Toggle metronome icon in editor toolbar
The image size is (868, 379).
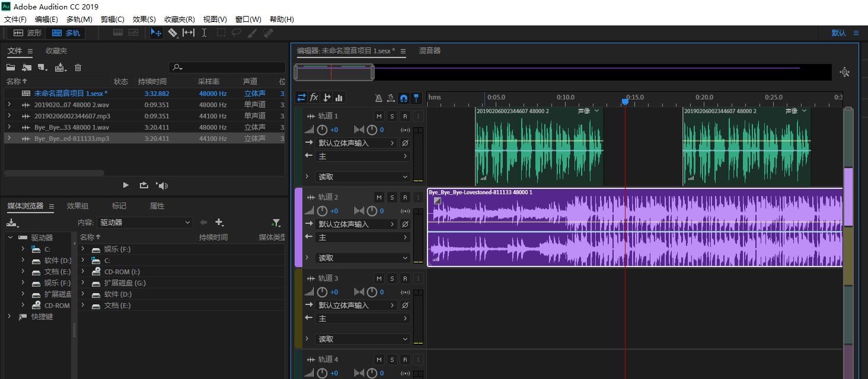click(379, 98)
